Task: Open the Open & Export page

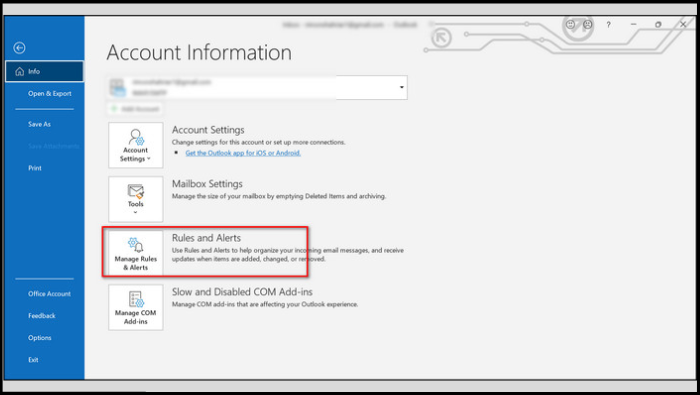Action: 50,94
